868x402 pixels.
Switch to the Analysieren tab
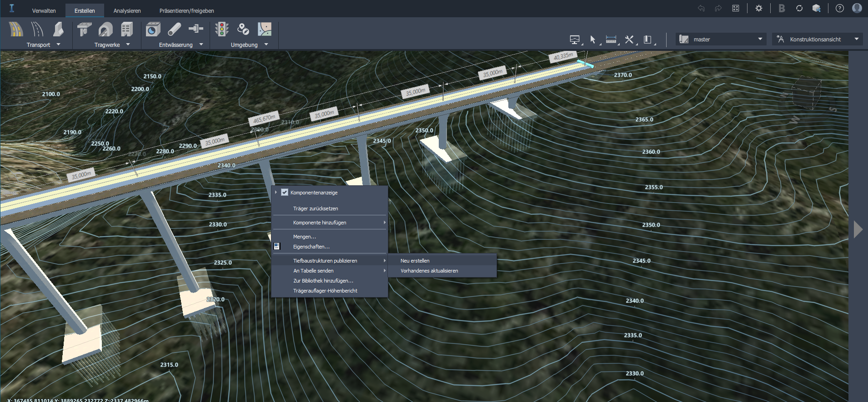coord(127,10)
